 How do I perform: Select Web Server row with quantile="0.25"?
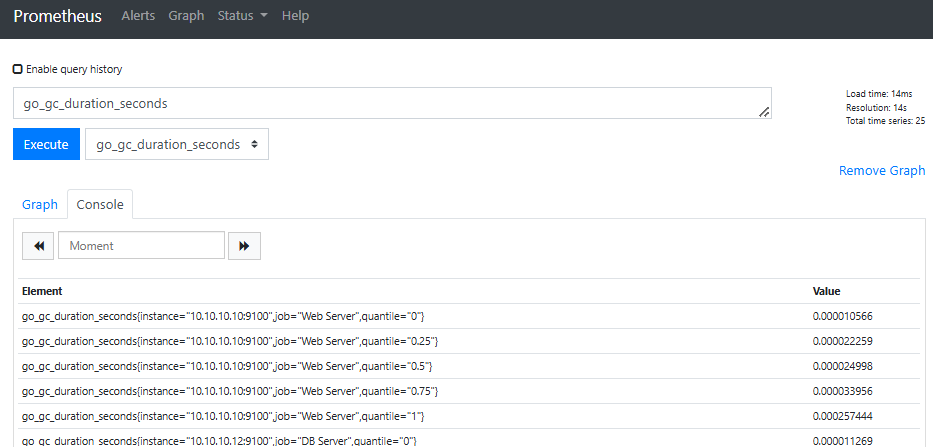coord(468,341)
